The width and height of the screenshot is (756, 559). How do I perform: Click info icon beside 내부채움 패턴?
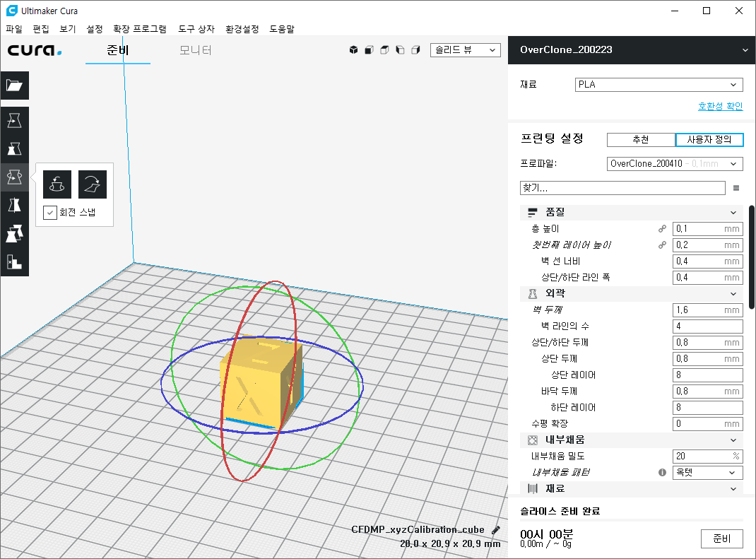pos(662,473)
